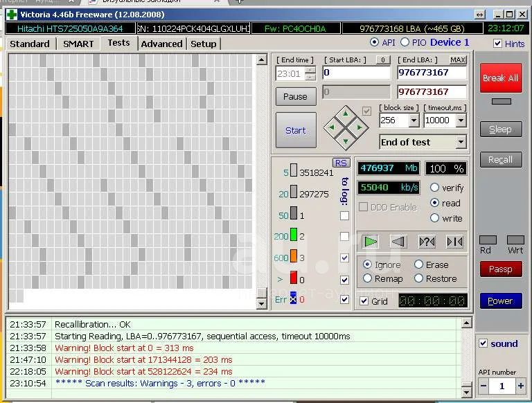Click the butterfly seek scan button
The height and width of the screenshot is (403, 532).
click(x=454, y=242)
